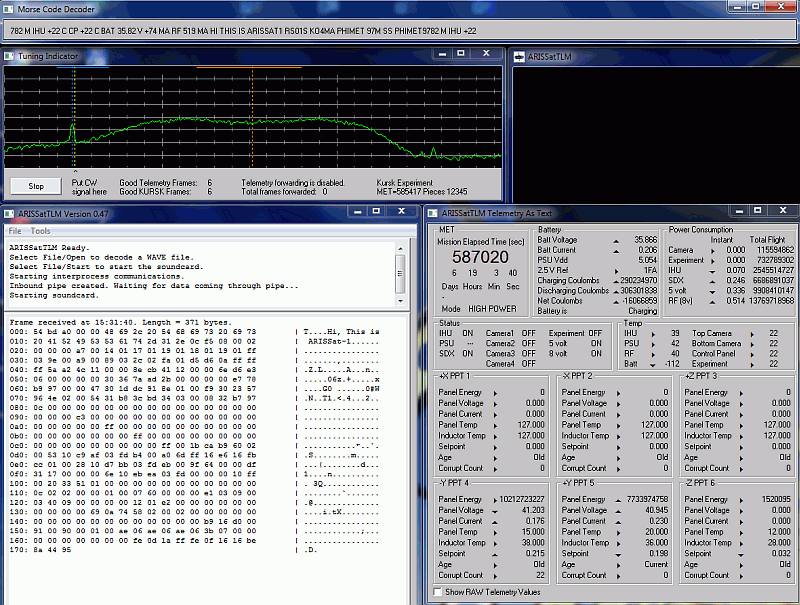Click Telemetry As Text window title icon
This screenshot has width=800, height=605.
(432, 213)
